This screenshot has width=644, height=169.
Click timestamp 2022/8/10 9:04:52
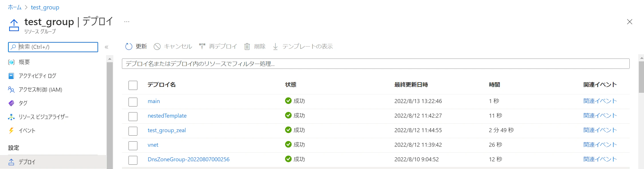416,159
